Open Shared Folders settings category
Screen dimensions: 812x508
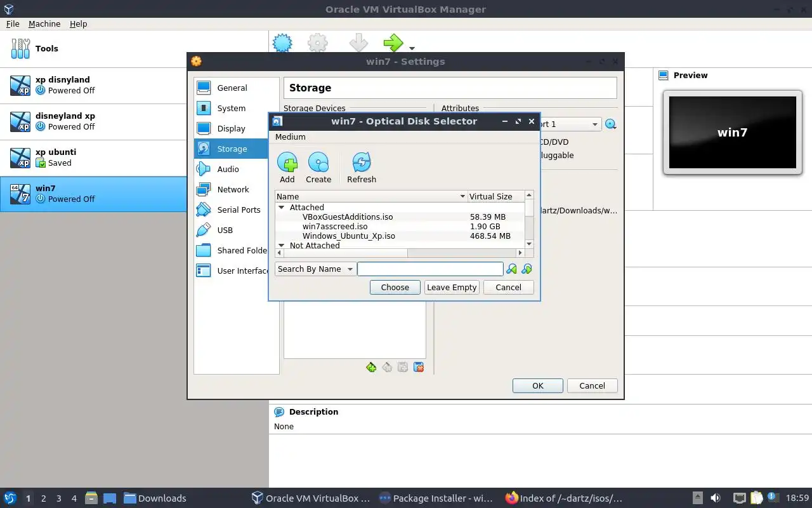(232, 250)
